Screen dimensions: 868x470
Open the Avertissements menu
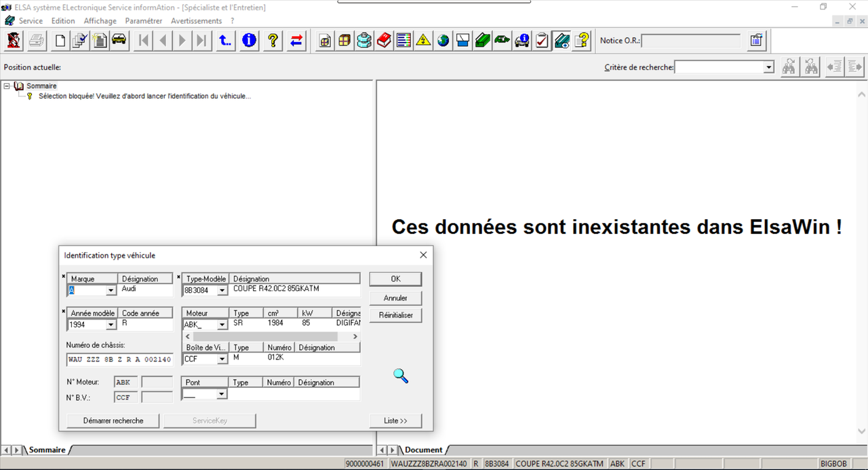click(x=196, y=21)
